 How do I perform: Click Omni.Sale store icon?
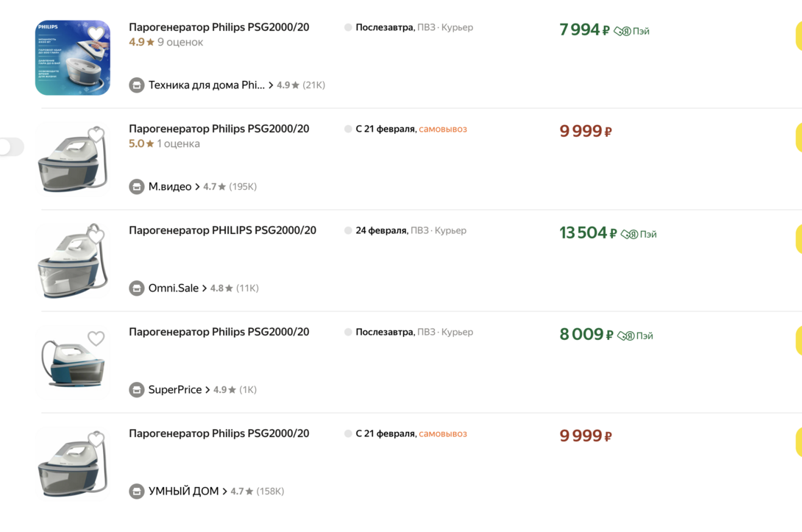(x=137, y=288)
